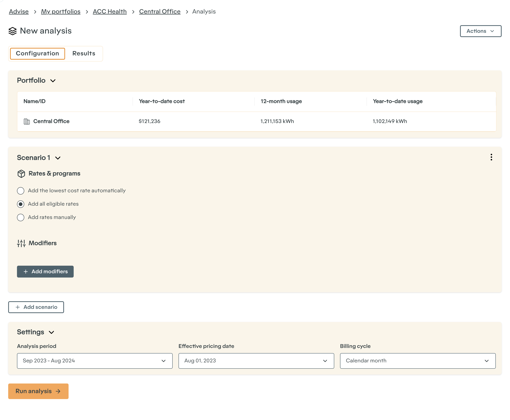The image size is (510, 420).
Task: Click the 1,211,153 kWh usage value
Action: [x=277, y=122]
